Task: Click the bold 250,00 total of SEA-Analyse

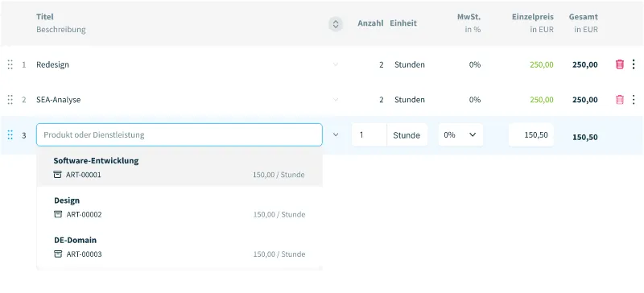Action: (585, 100)
